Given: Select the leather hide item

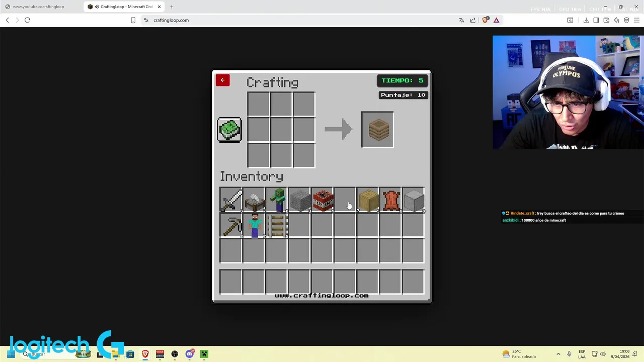Looking at the screenshot, I should pyautogui.click(x=391, y=200).
